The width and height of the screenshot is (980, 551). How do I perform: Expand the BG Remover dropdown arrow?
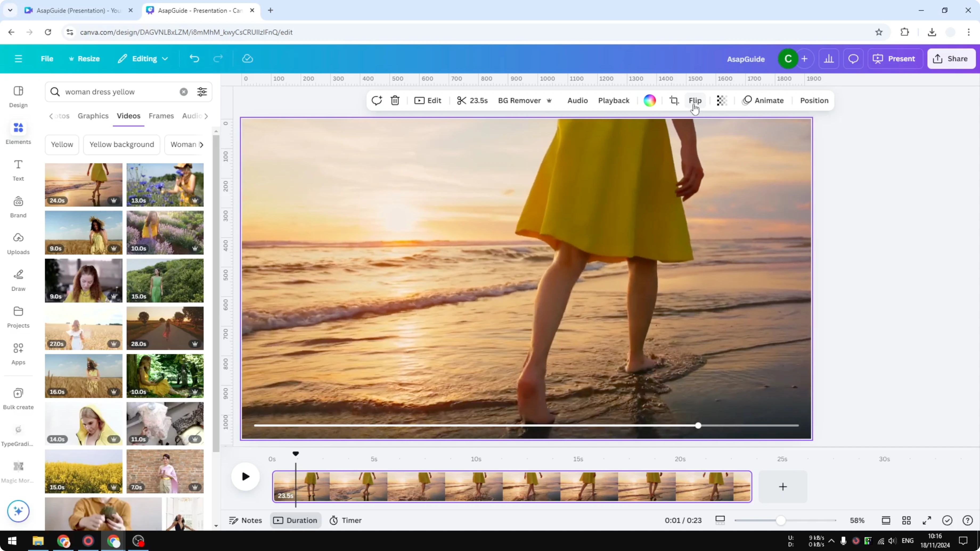[x=549, y=100]
